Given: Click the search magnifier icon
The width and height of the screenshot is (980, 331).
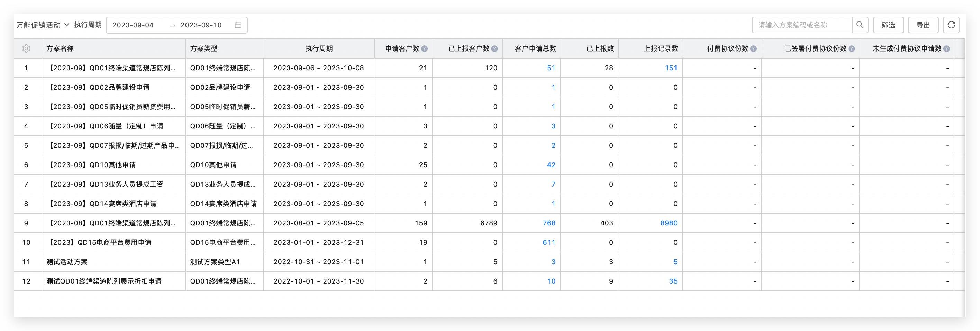Looking at the screenshot, I should [860, 25].
